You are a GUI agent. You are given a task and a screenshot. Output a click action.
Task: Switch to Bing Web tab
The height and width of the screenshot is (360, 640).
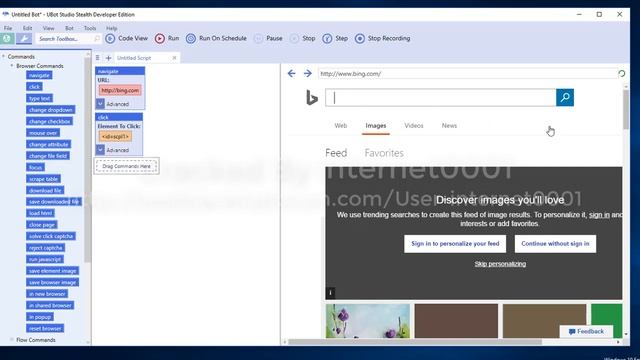coord(341,126)
